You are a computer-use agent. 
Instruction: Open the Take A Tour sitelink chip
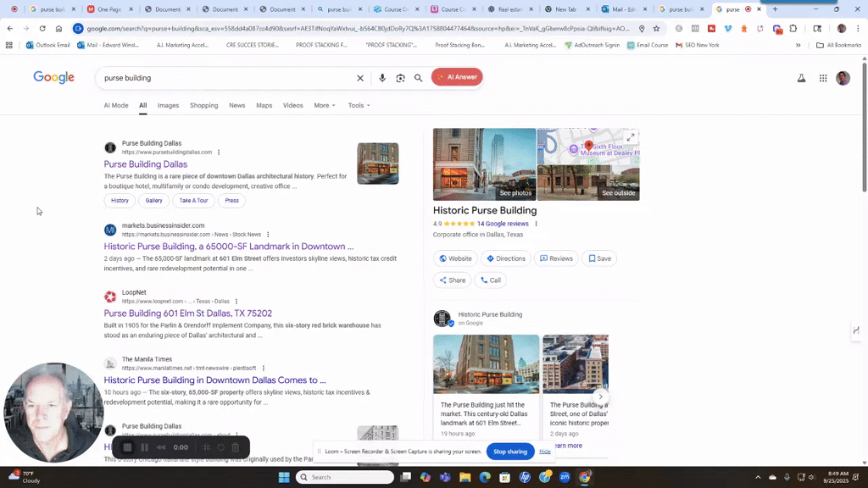pyautogui.click(x=193, y=201)
